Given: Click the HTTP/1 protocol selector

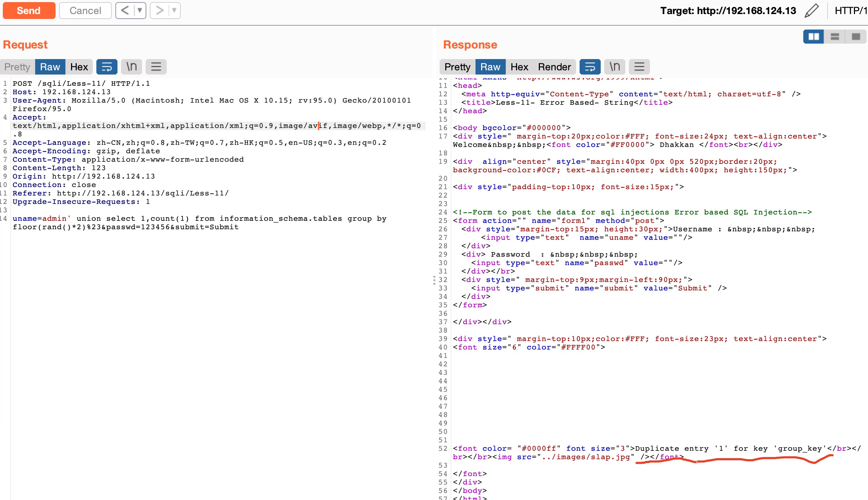Looking at the screenshot, I should click(850, 11).
